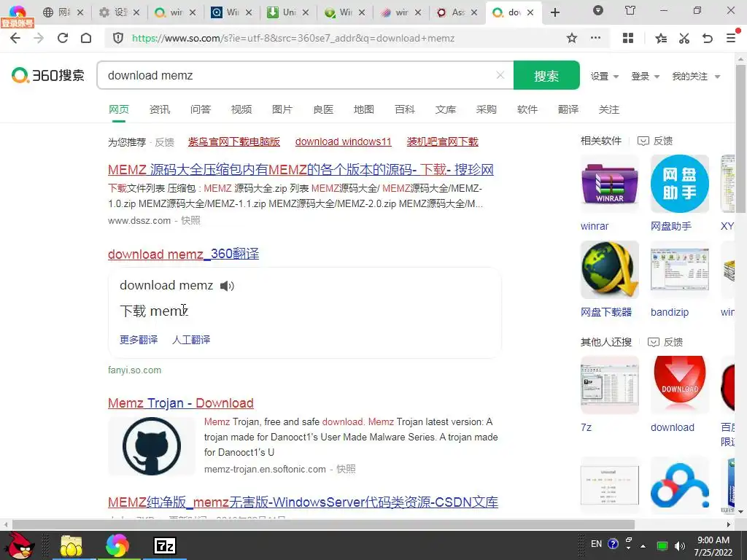Screen dimensions: 747x560
Task: Open the MEMZ 源码大全 search result
Action: [x=301, y=169]
